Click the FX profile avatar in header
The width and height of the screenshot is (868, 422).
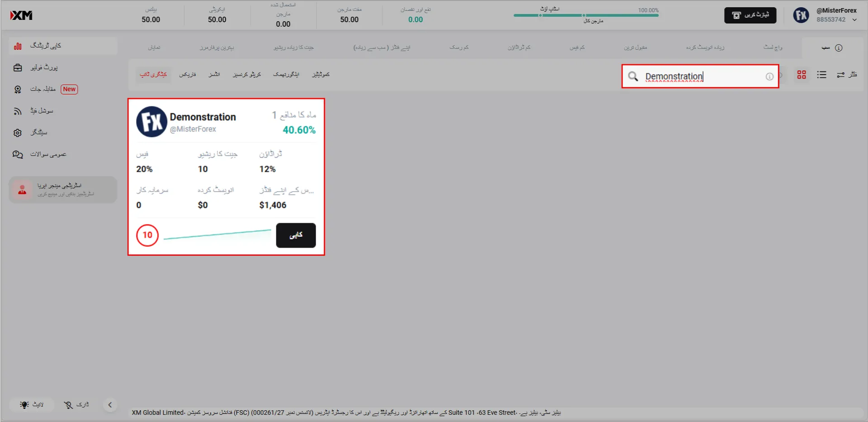[x=801, y=15]
